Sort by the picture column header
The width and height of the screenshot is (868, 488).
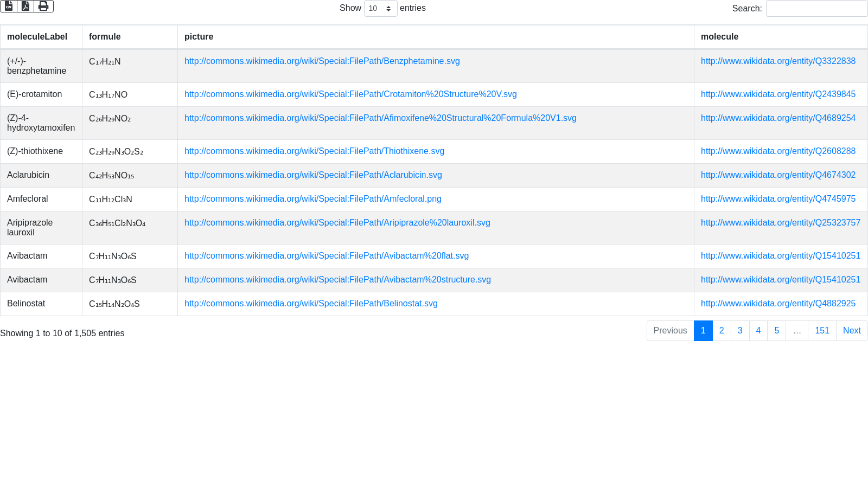tap(199, 37)
